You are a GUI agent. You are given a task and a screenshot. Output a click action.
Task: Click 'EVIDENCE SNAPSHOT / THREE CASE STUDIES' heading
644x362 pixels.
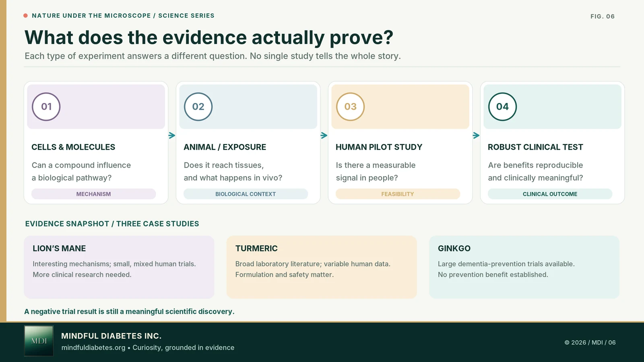[112, 224]
